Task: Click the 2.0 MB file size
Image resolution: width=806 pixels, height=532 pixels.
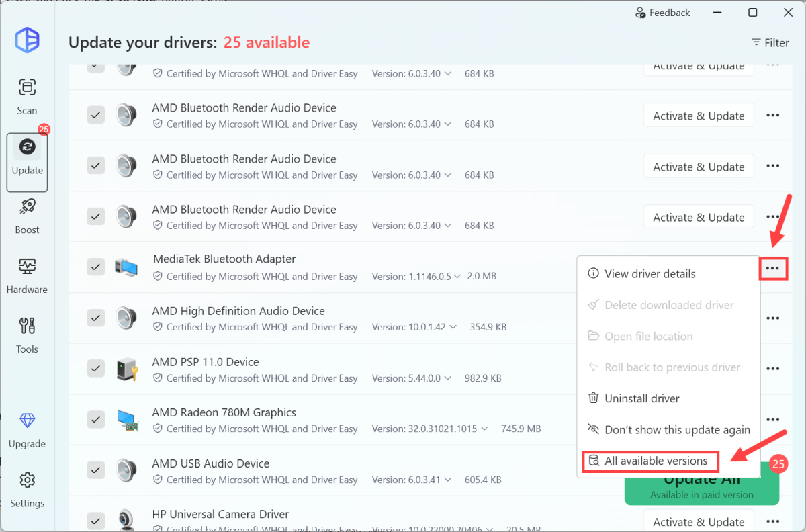Action: tap(480, 276)
